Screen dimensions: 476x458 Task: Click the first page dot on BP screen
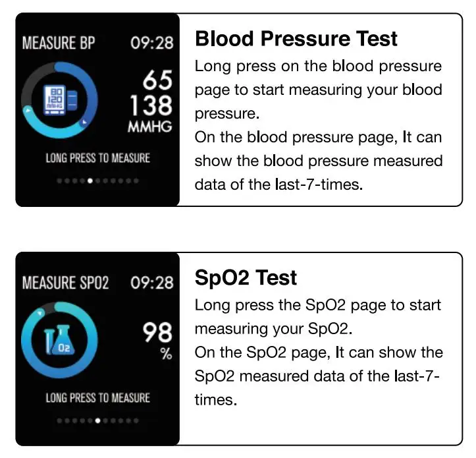59,181
